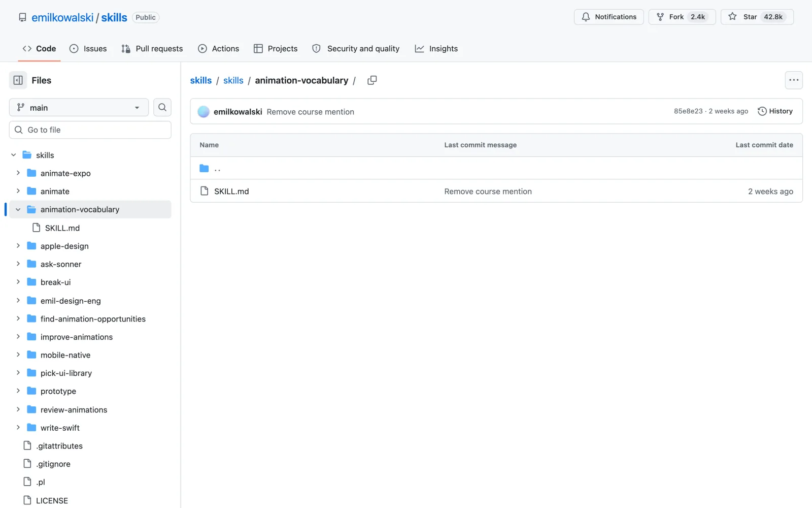Expand the improve-animations folder chevron
Screen dimensions: 812x508
pos(18,336)
